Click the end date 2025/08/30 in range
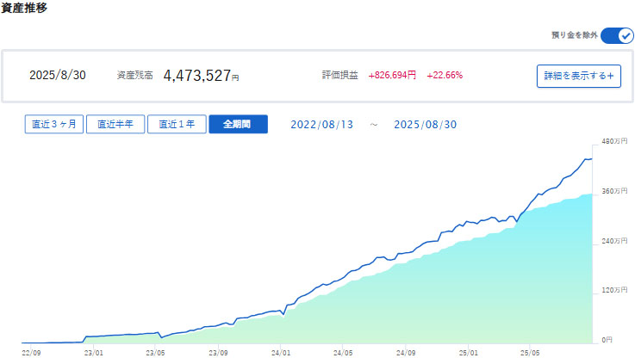 coord(425,124)
